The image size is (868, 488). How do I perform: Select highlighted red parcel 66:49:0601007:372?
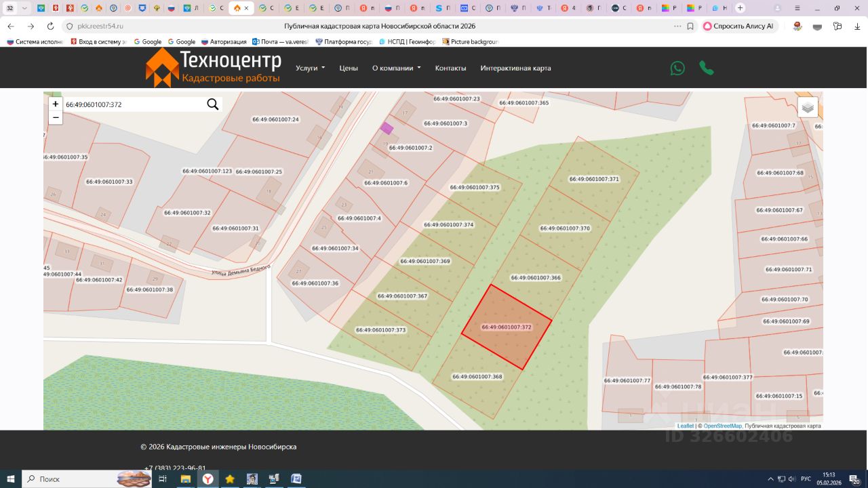point(507,327)
